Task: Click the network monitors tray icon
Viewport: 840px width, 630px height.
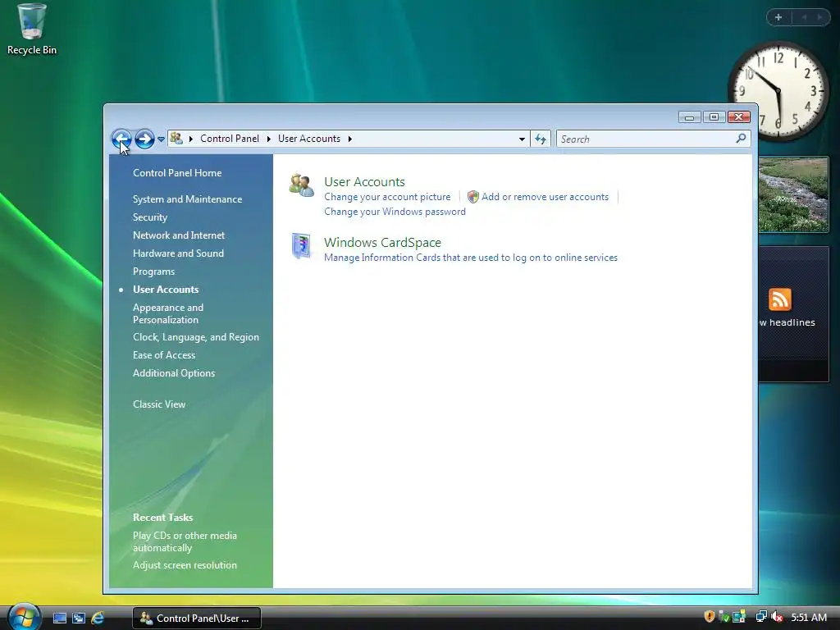Action: pos(760,617)
